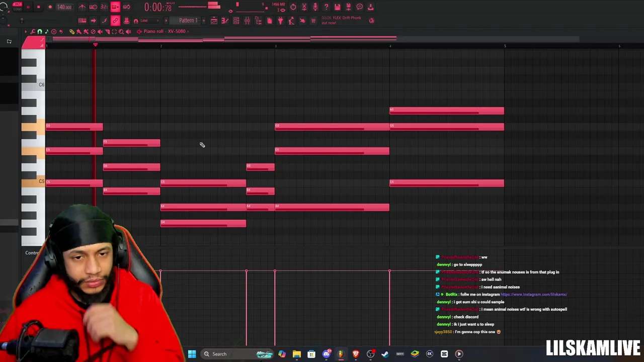Save new version icon
Image resolution: width=644 pixels, height=362 pixels.
click(349, 7)
